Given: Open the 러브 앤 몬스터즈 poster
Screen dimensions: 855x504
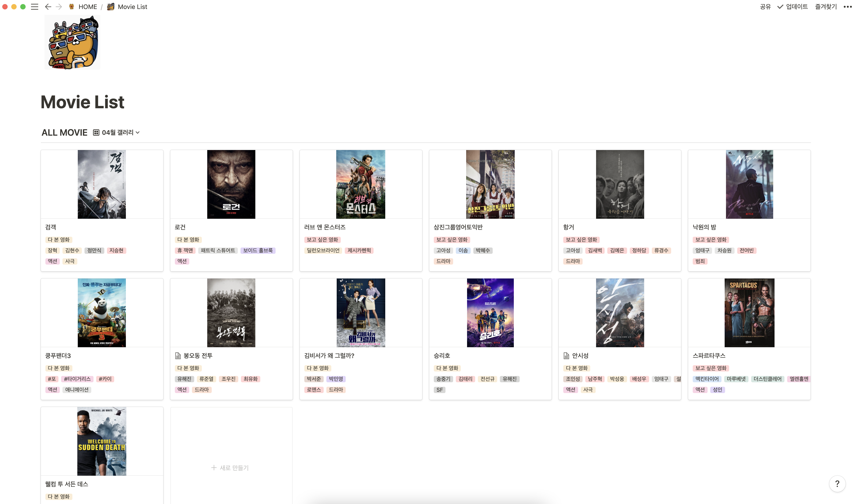Looking at the screenshot, I should coord(361,184).
